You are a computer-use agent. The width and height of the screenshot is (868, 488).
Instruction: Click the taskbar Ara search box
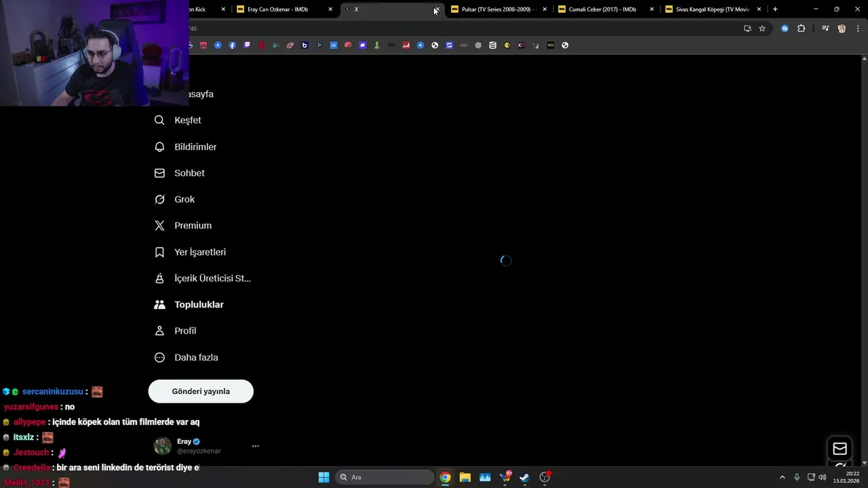[384, 477]
